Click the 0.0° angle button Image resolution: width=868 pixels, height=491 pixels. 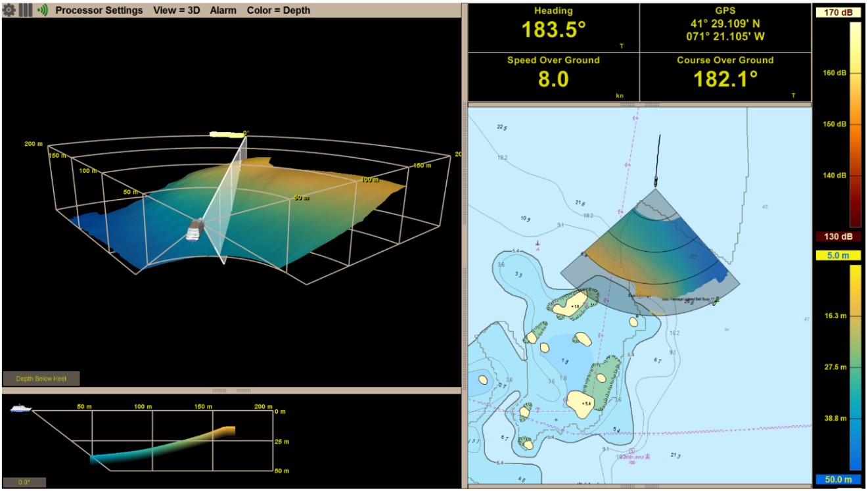[x=24, y=482]
